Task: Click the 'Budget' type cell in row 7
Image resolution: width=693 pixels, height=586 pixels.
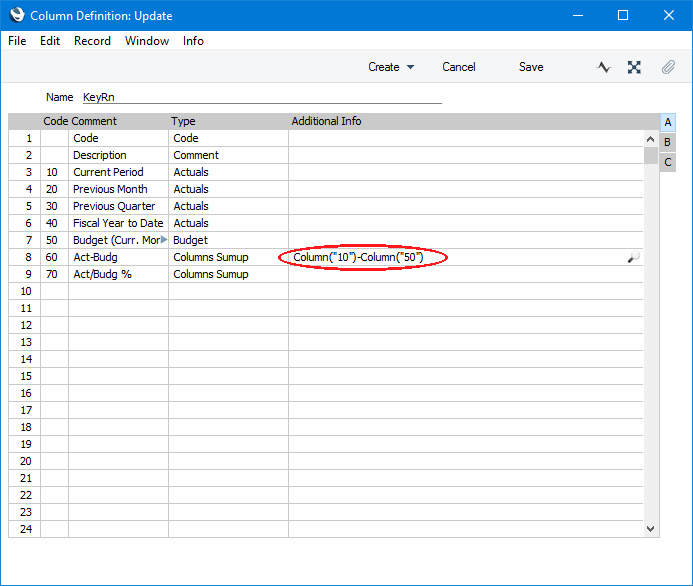Action: (x=228, y=240)
